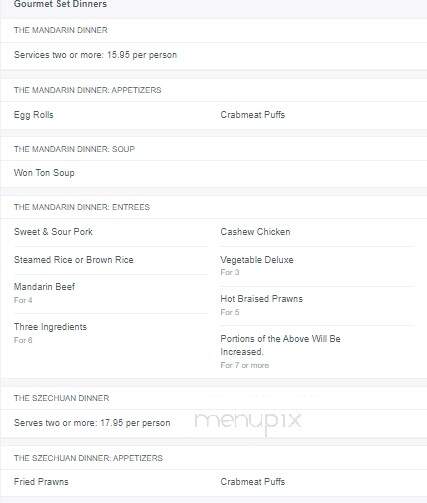Click THE SZECHUAN DINNER section header
Screen dimensions: 427x503
click(x=61, y=398)
